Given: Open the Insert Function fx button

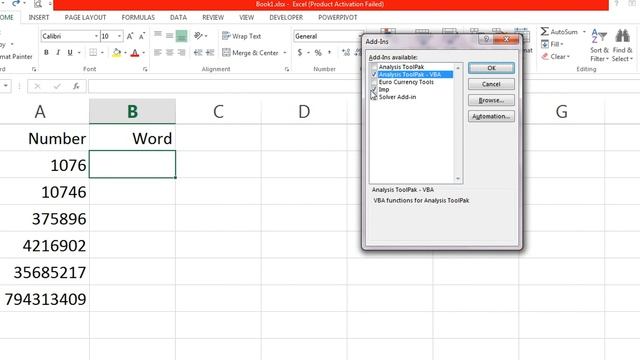Looking at the screenshot, I should coord(76,86).
